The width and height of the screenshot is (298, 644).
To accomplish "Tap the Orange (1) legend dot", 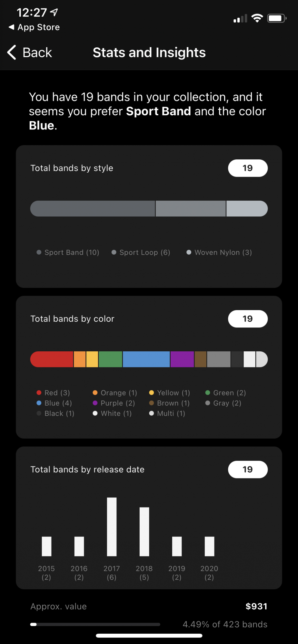I will point(95,393).
